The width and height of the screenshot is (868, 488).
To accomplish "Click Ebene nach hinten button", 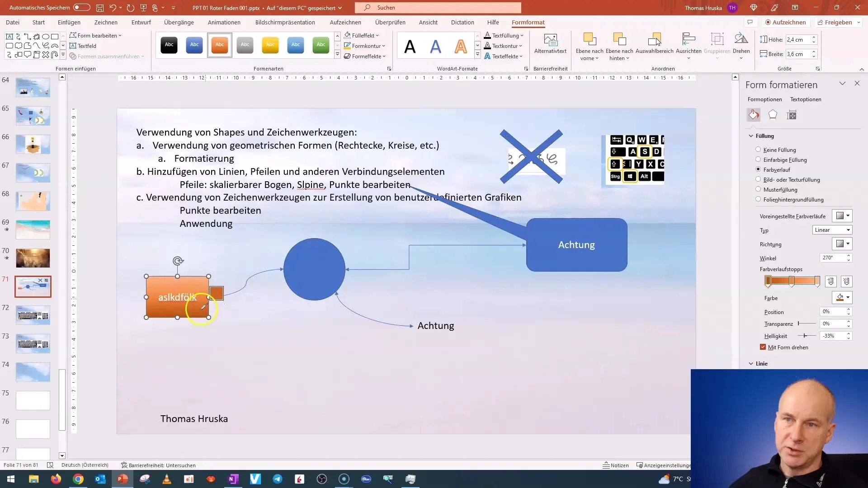I will [619, 47].
